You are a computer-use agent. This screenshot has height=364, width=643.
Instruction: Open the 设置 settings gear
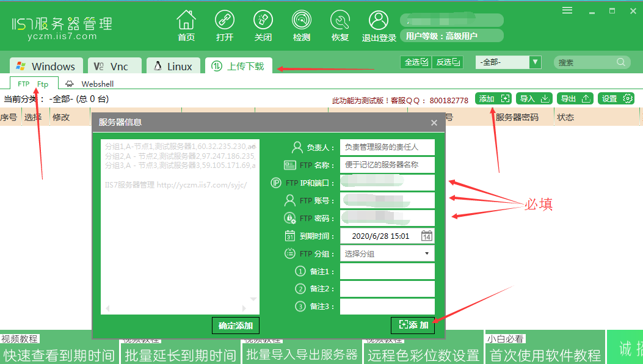616,98
